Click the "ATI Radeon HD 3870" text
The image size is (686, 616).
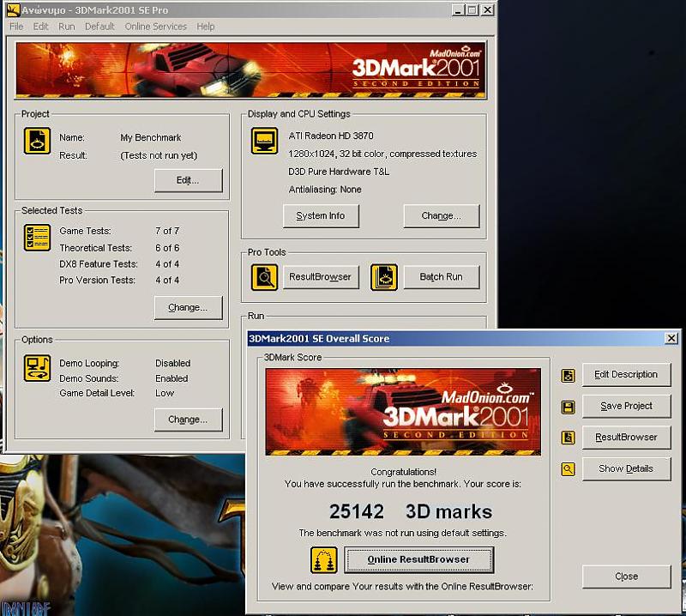(x=331, y=136)
